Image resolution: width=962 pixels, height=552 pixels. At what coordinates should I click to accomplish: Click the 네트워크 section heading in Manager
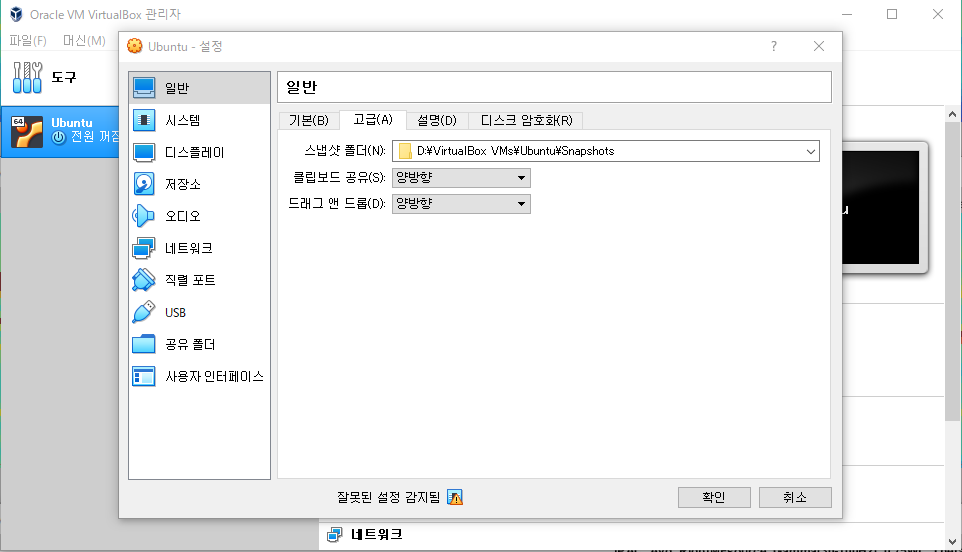pos(376,535)
